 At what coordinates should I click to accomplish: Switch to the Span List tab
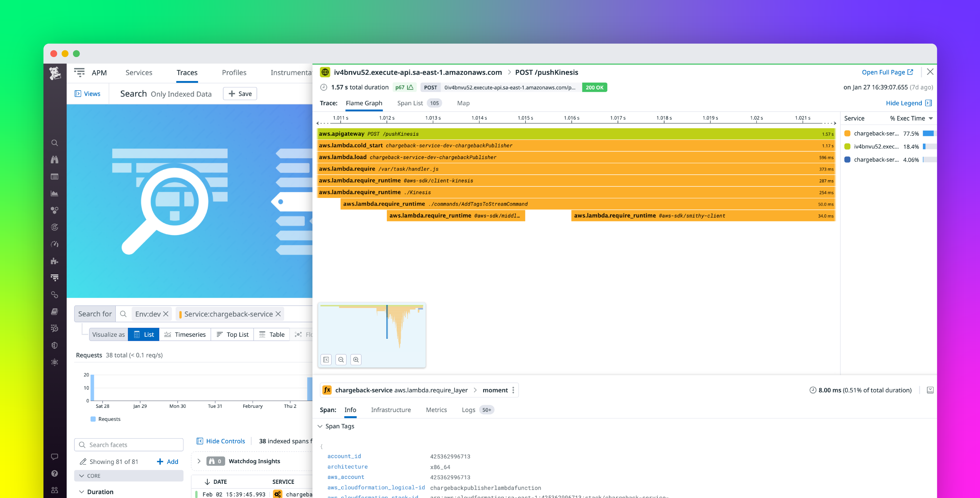(410, 103)
